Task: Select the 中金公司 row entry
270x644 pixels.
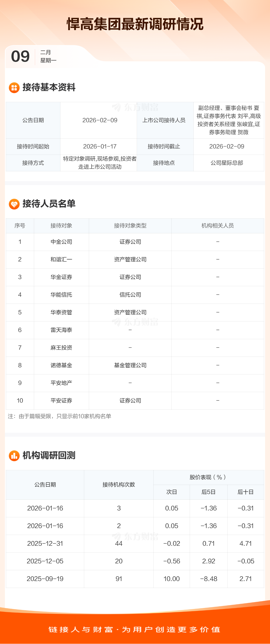Action: coord(61,242)
